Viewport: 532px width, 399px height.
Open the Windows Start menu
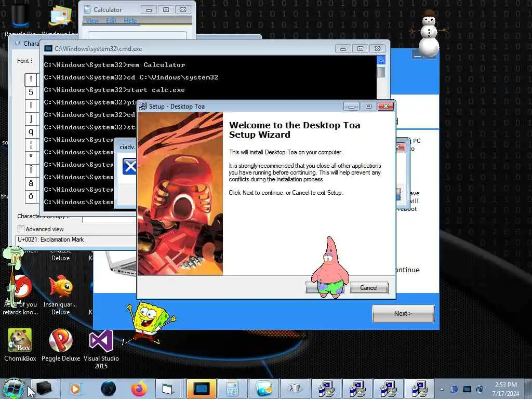14,389
